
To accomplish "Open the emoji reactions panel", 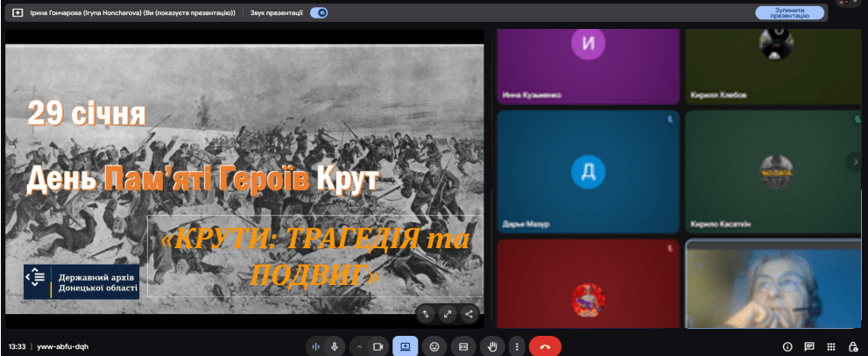I will [x=434, y=346].
